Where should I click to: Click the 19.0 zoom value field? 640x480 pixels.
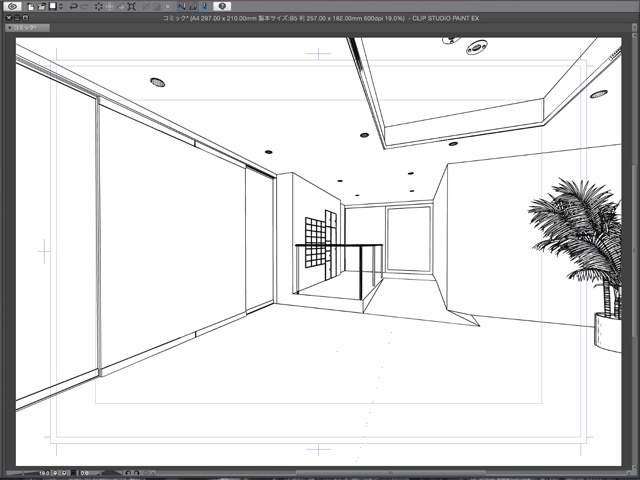[x=44, y=473]
